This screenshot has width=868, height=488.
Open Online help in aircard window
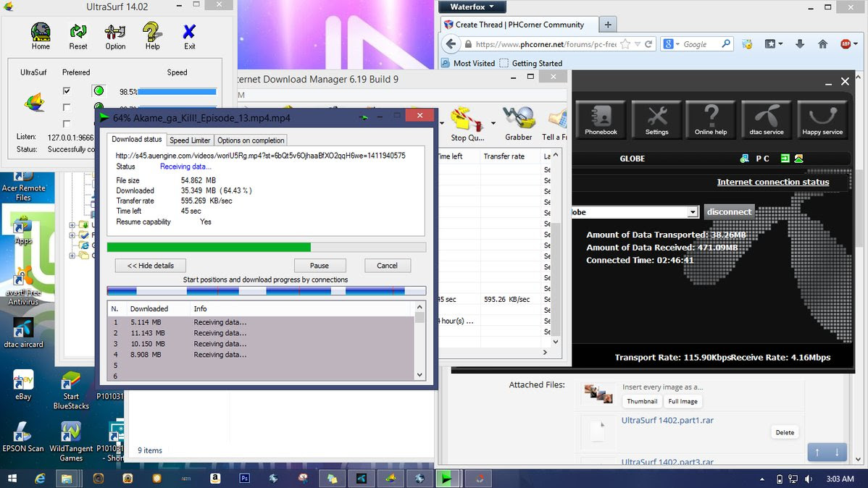click(711, 119)
